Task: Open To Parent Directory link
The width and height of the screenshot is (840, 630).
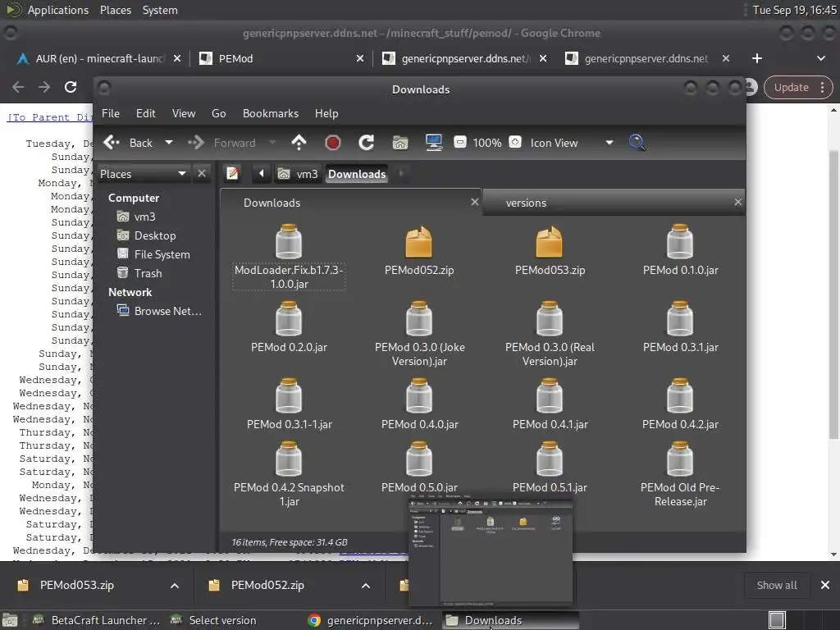Action: point(50,117)
